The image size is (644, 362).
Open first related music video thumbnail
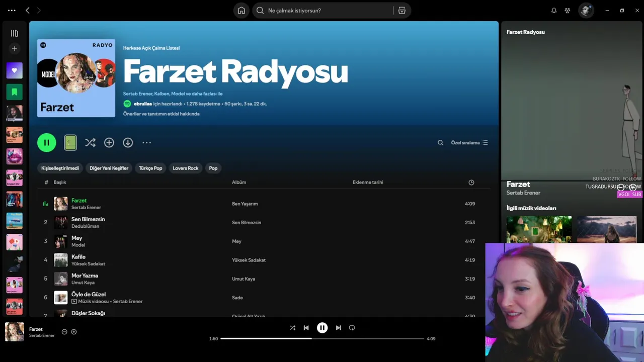(x=539, y=230)
